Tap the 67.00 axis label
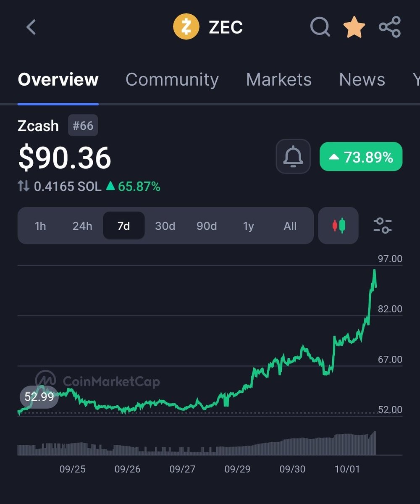420x504 pixels. pos(390,360)
